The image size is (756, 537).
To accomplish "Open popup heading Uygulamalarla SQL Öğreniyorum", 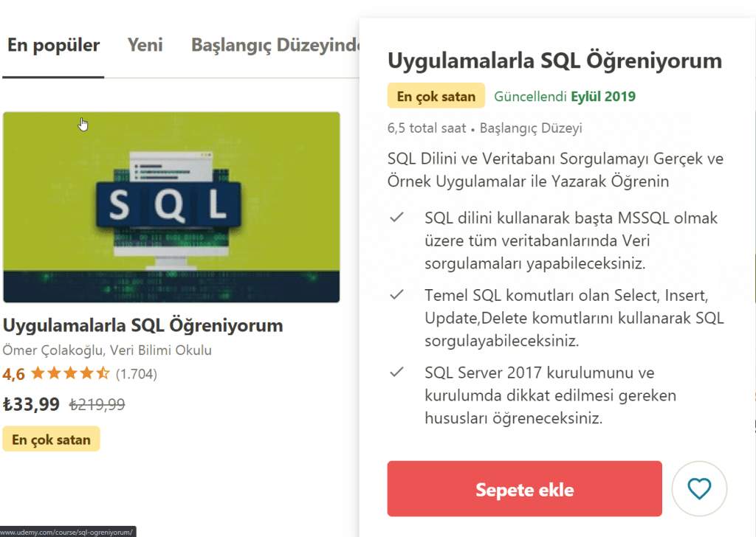I will pyautogui.click(x=554, y=60).
